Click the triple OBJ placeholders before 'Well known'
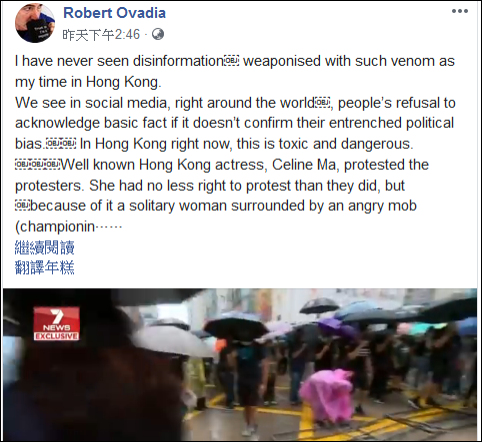This screenshot has width=482, height=442. click(x=38, y=164)
